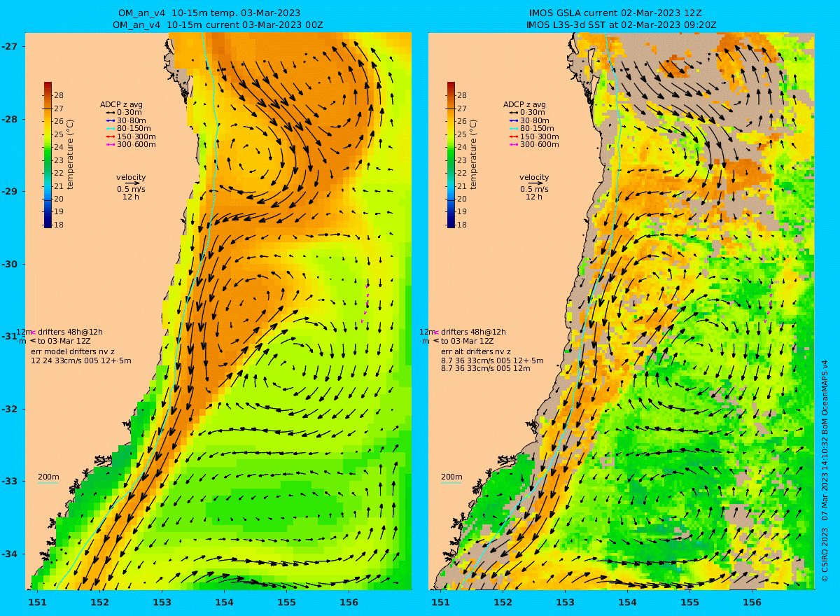Screen dimensions: 840x616
Task: Click the right panel '151' longitude tick
Action: click(441, 602)
